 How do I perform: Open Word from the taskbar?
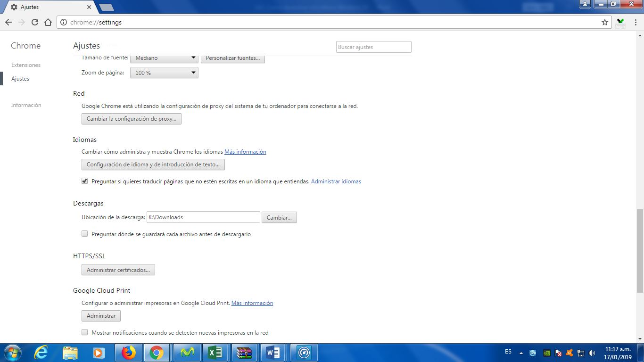coord(274,353)
